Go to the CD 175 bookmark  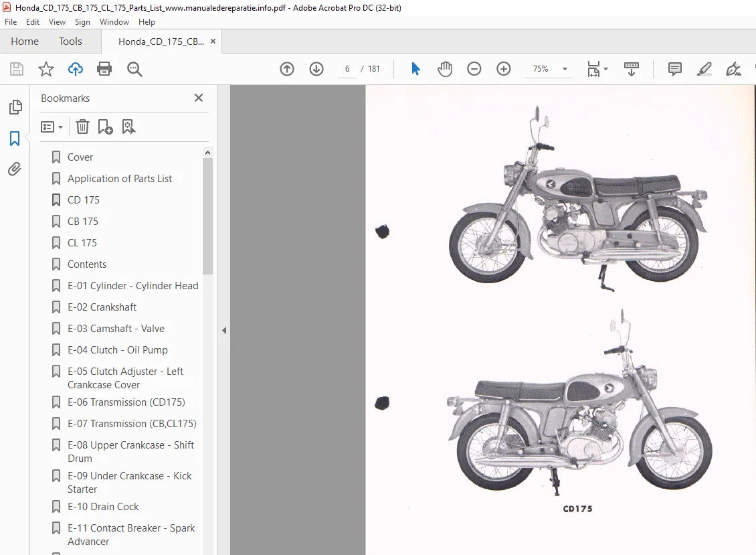tap(84, 200)
